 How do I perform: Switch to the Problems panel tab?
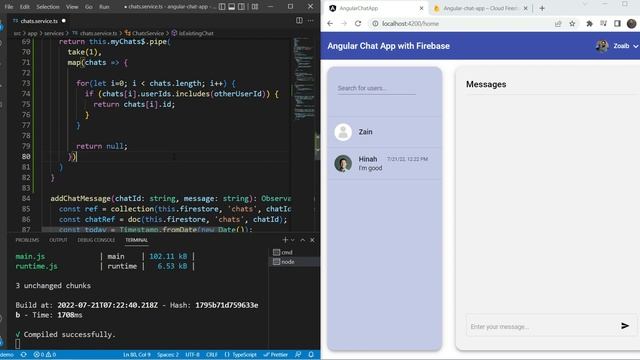click(27, 240)
